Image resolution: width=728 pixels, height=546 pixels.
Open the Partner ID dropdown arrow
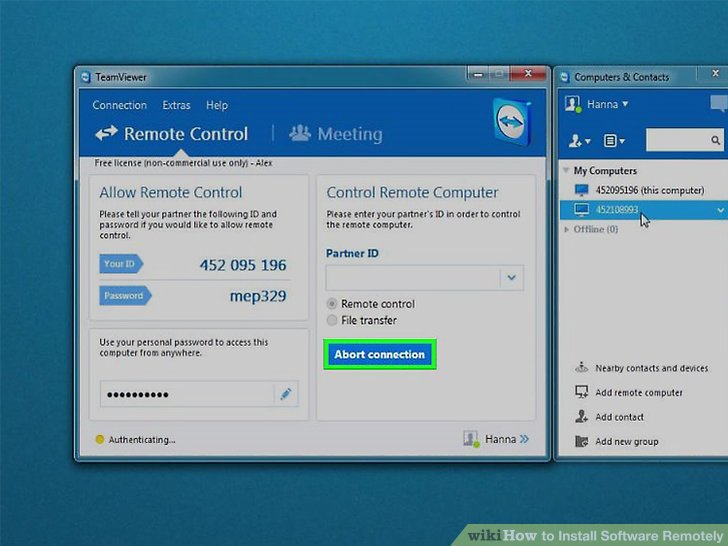click(512, 278)
